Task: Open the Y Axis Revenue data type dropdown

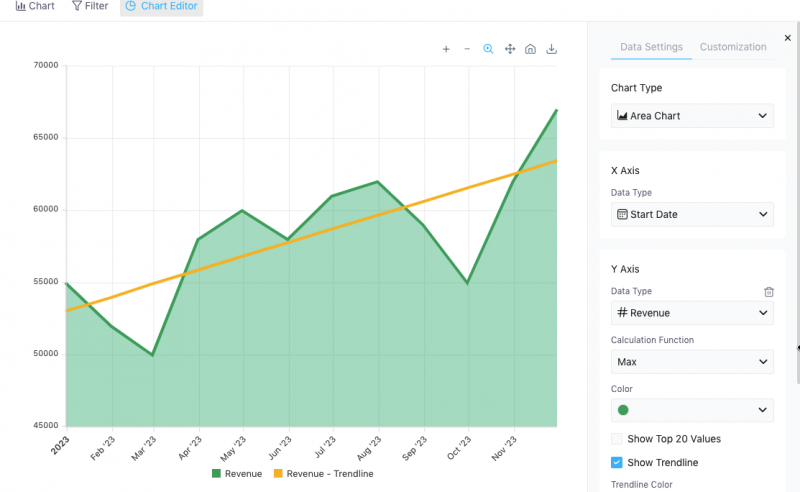Action: 692,313
